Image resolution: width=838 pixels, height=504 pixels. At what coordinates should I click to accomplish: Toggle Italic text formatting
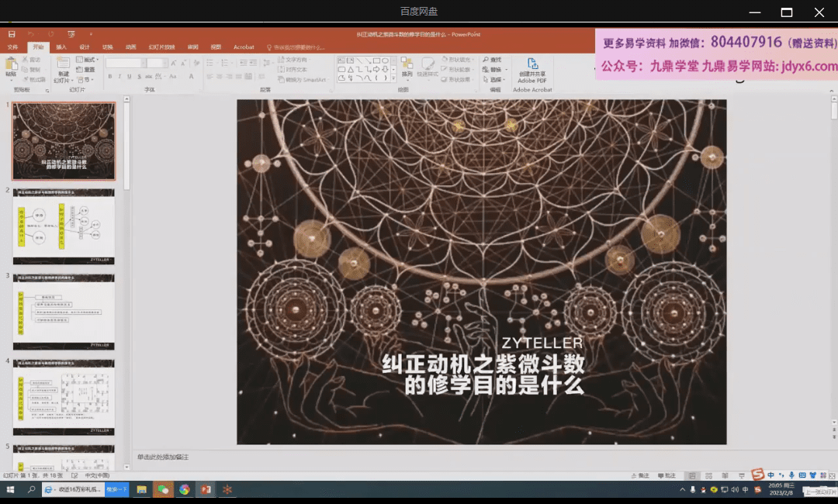click(x=119, y=77)
